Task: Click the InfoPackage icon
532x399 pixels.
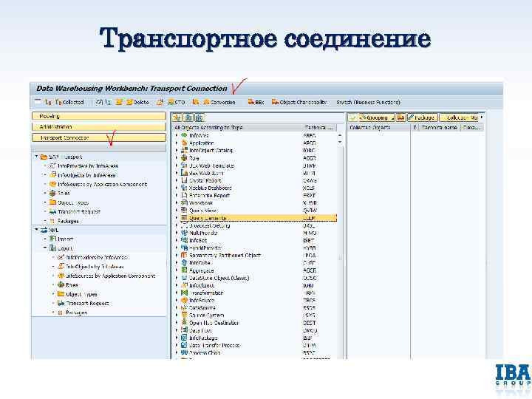Action: 184,338
